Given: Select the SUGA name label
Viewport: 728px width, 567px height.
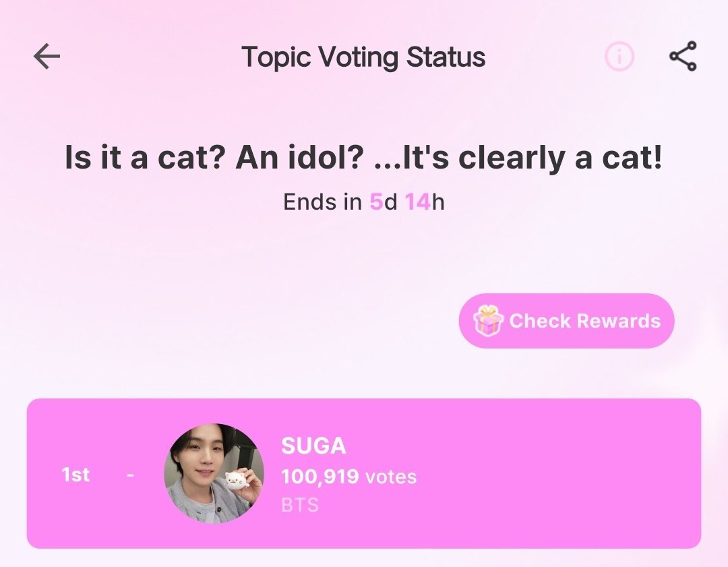Looking at the screenshot, I should (314, 446).
